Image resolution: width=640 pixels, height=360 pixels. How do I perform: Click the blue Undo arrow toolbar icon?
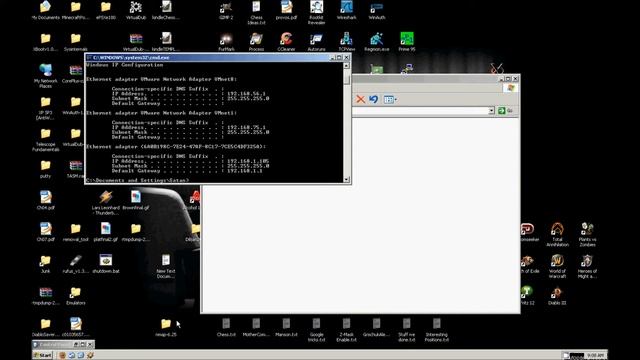point(373,99)
